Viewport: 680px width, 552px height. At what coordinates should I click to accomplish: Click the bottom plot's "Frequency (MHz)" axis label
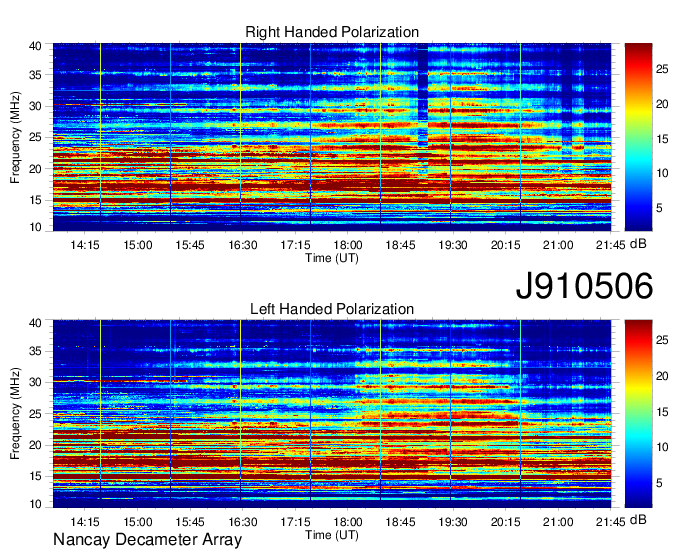[x=15, y=414]
